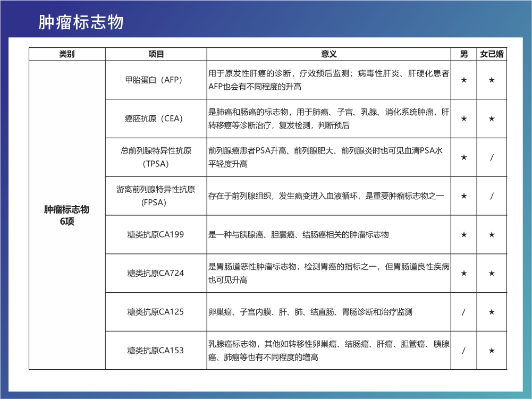Click the 女已婚 star in the CA199 row
This screenshot has height=399, width=532.
pyautogui.click(x=492, y=235)
